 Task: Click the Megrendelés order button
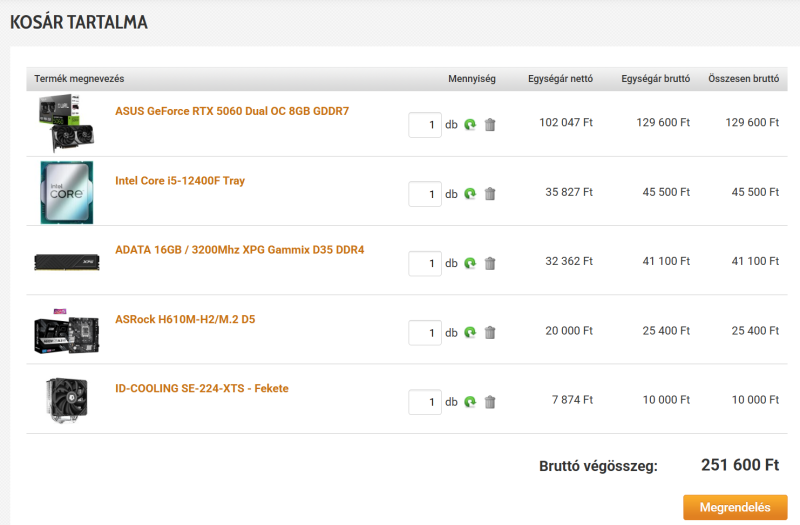pos(735,507)
